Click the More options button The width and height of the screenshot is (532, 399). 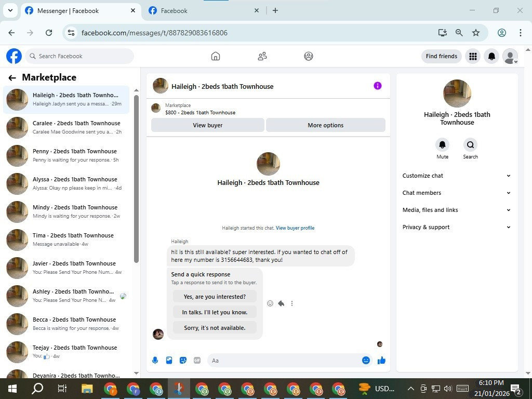326,125
